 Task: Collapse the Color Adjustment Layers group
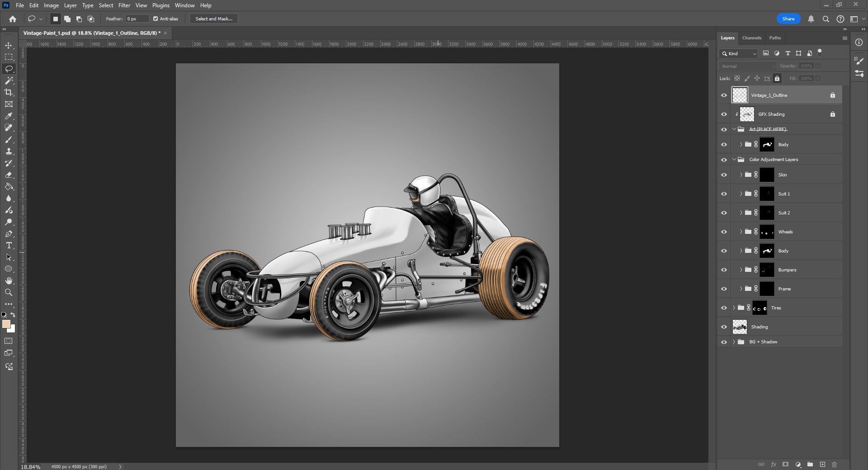734,160
